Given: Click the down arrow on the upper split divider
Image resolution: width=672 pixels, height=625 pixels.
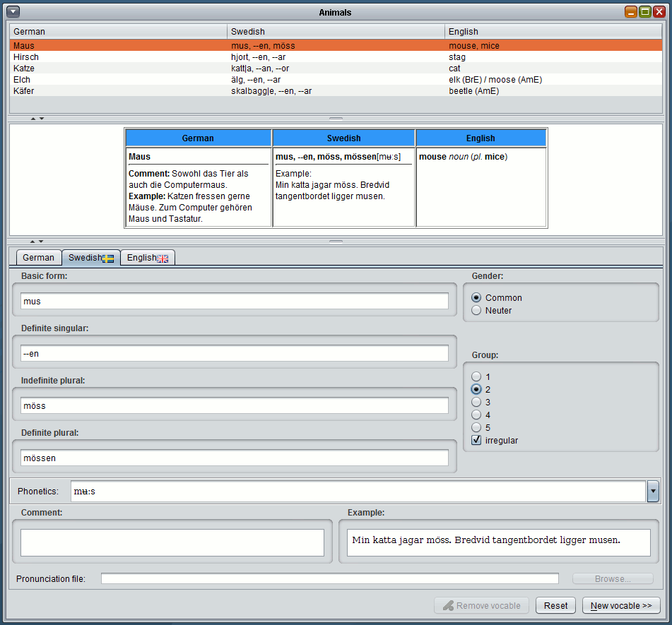Looking at the screenshot, I should pos(42,119).
